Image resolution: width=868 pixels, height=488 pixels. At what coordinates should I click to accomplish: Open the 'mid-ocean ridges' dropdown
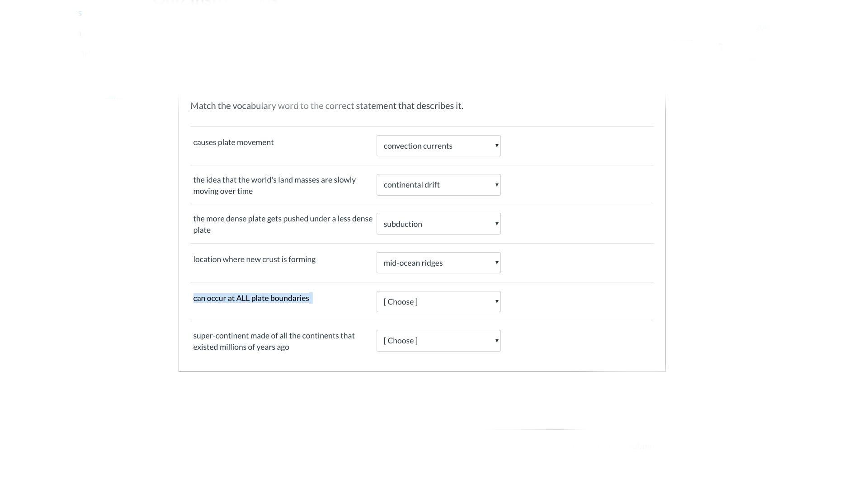point(438,263)
